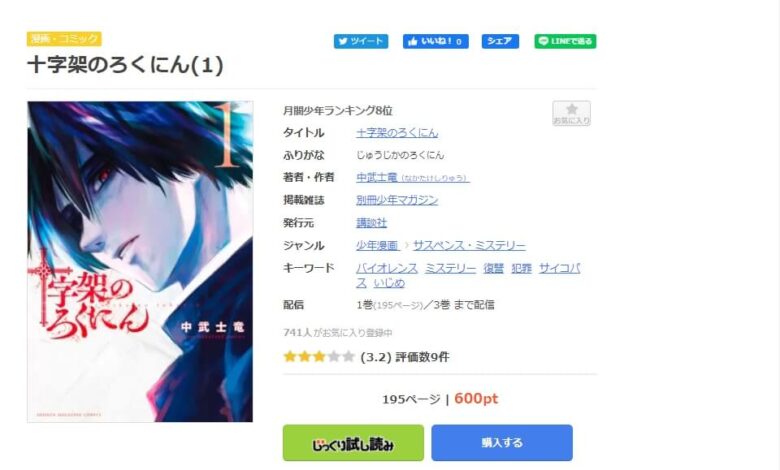Click the Facebook いいね! like button
This screenshot has width=780, height=470.
pos(435,41)
